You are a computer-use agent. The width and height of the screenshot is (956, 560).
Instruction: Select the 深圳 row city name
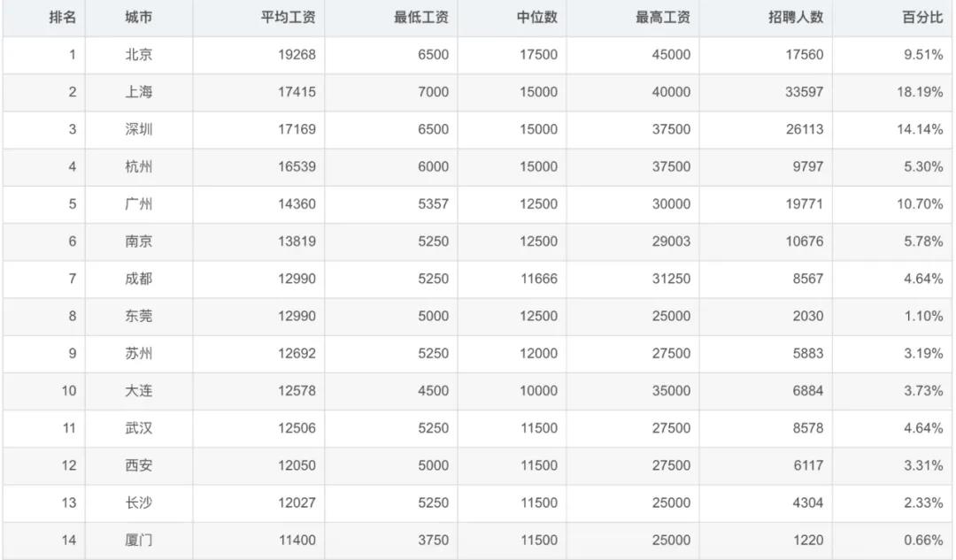click(138, 129)
